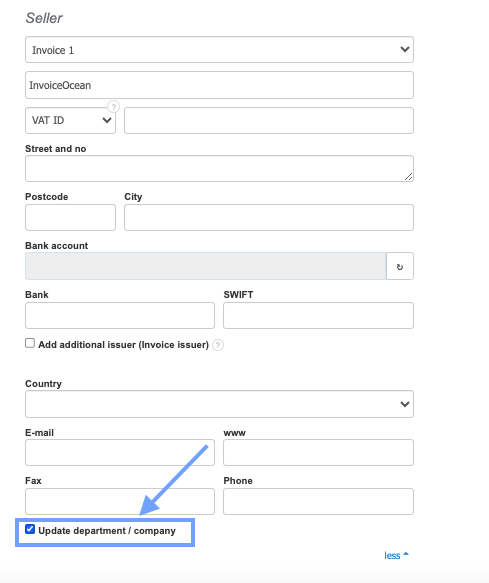Select the Postcode input field
489x583 pixels.
70,218
